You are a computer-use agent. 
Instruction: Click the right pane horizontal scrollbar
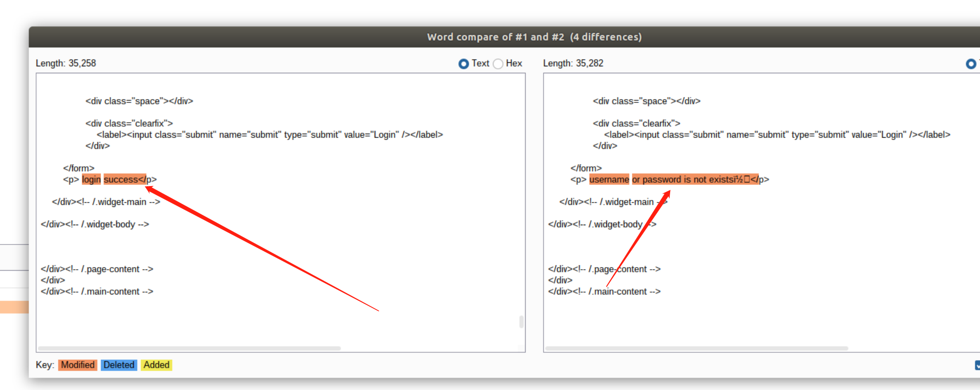(x=697, y=348)
